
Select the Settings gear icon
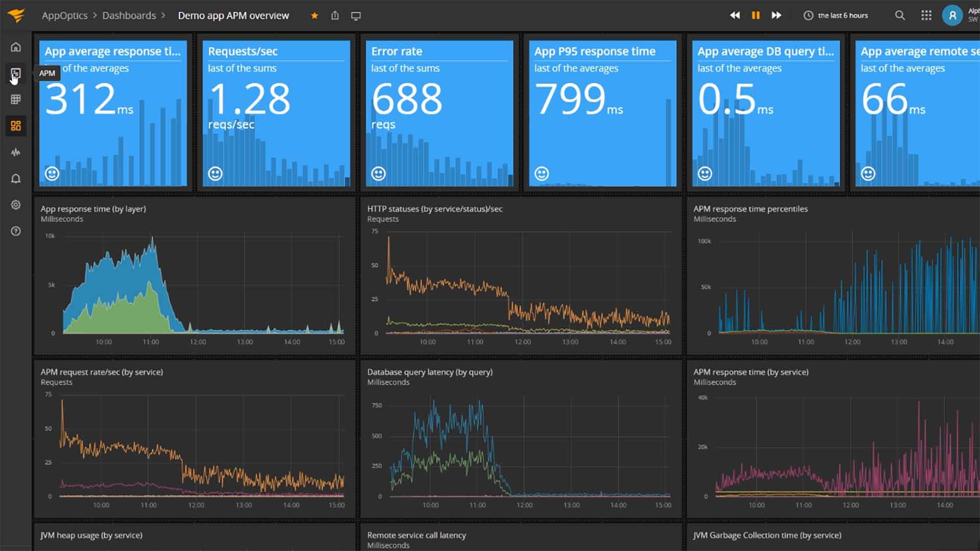(x=17, y=205)
